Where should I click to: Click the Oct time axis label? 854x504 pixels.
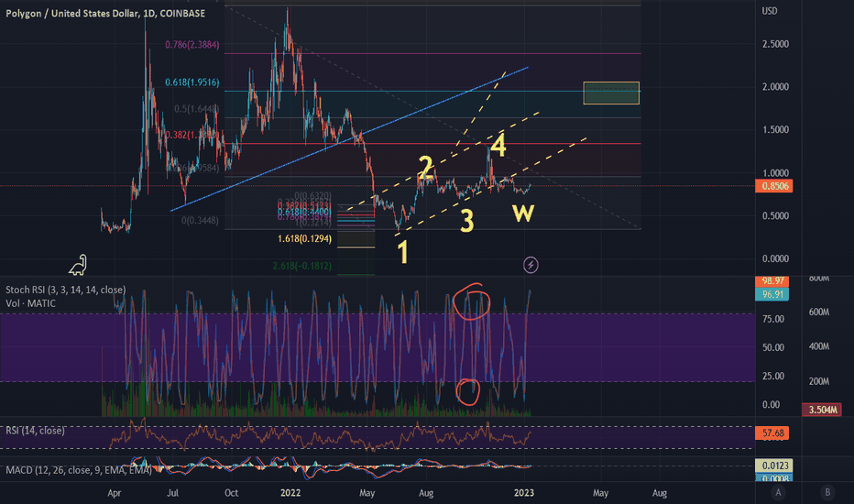[x=232, y=493]
